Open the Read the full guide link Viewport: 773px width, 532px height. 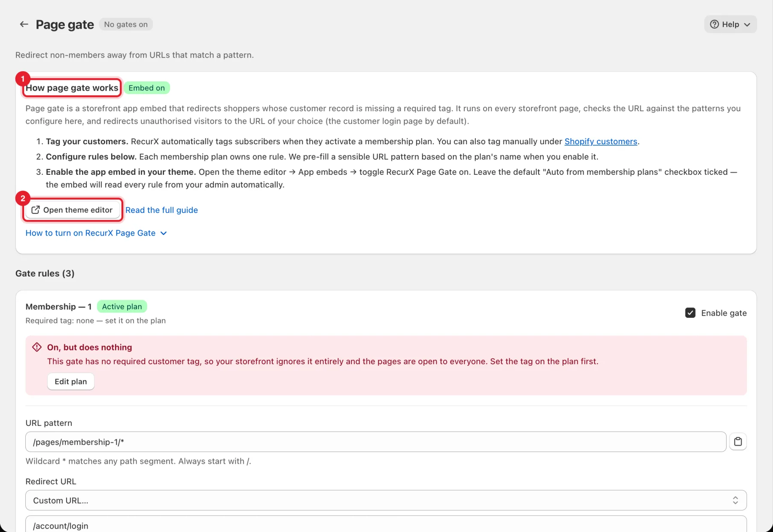tap(161, 210)
